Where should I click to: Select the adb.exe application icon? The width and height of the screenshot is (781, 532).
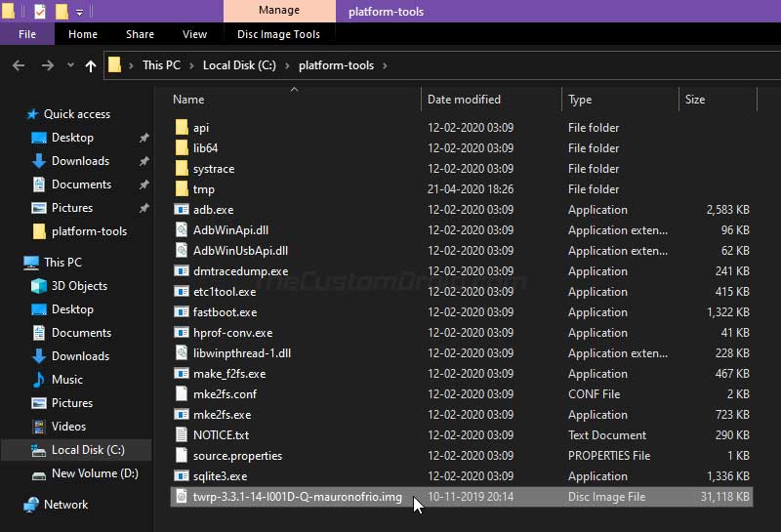[182, 210]
